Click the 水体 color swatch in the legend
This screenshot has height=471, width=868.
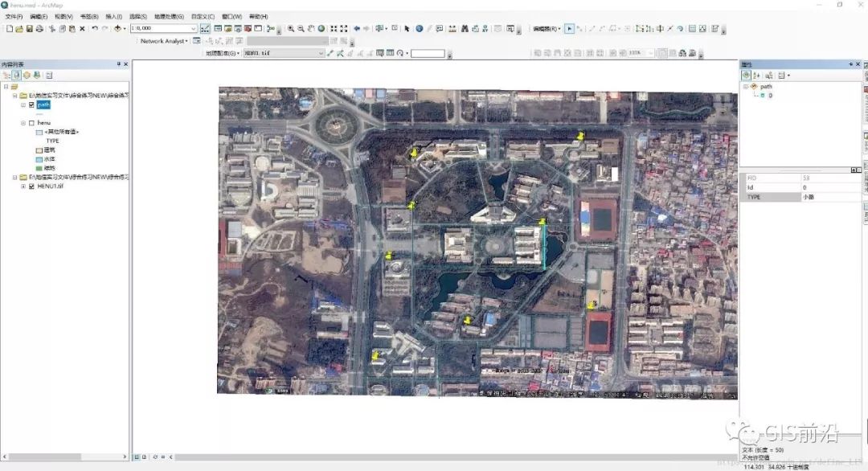click(39, 158)
